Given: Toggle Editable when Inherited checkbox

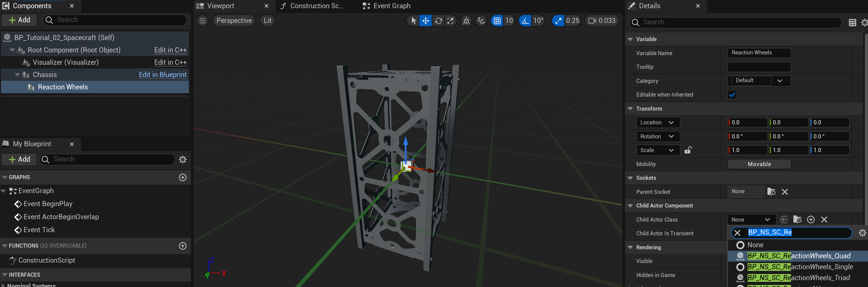Looking at the screenshot, I should point(732,95).
